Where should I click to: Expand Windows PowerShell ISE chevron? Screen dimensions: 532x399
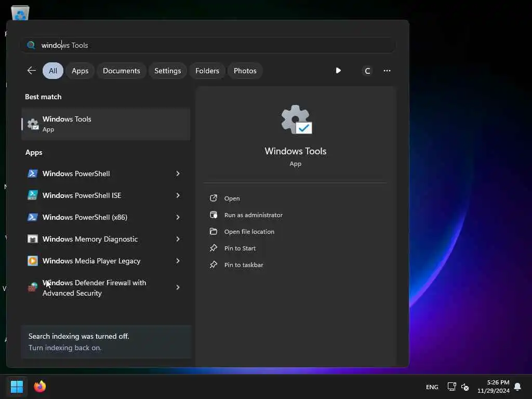pos(178,195)
